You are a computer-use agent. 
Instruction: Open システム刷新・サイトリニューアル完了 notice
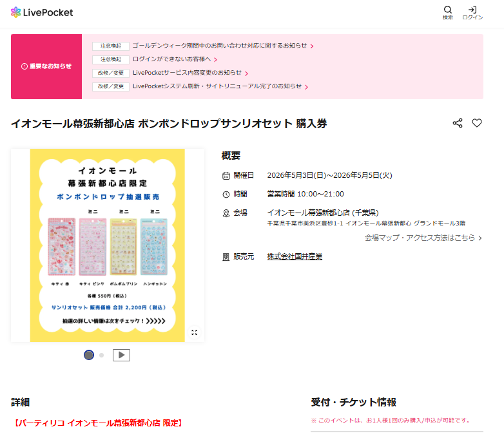click(217, 86)
